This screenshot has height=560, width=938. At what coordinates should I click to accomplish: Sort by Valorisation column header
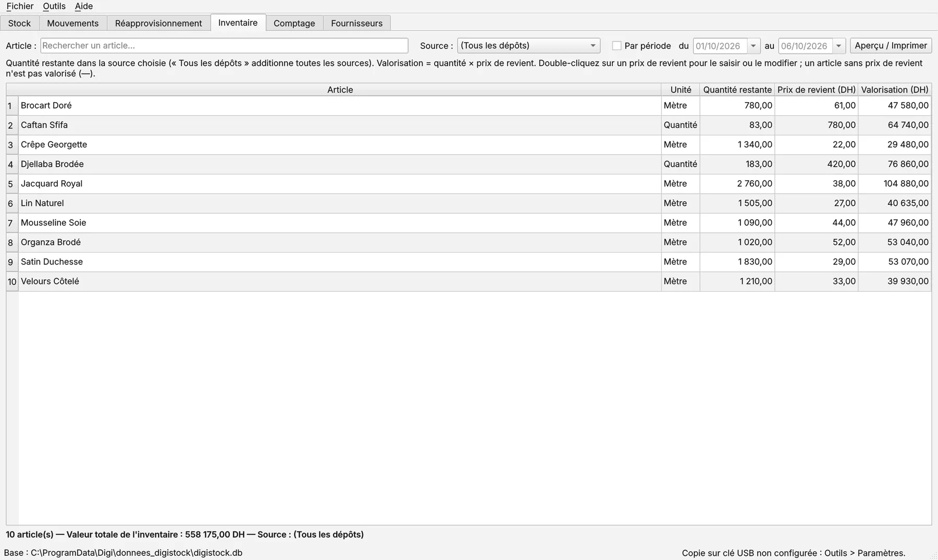click(x=895, y=90)
